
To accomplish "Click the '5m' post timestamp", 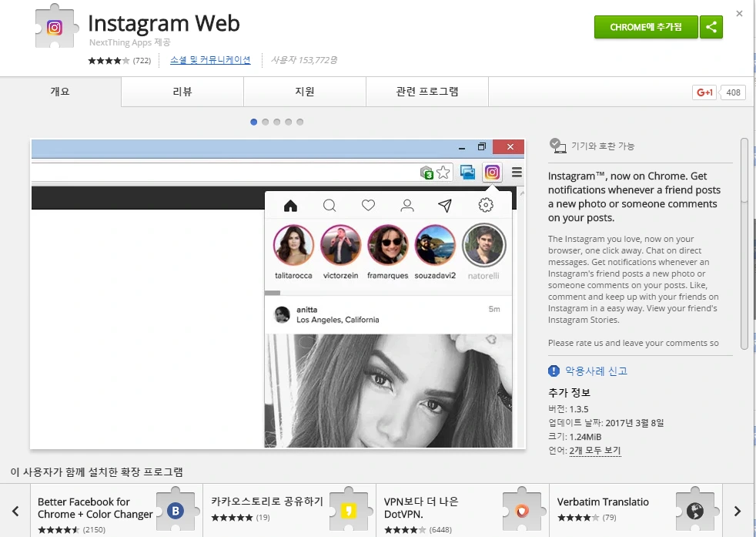I will tap(494, 309).
